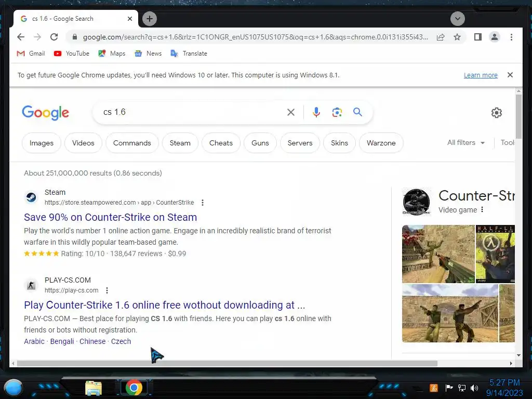The height and width of the screenshot is (399, 532).
Task: Open the Bengali sitelink
Action: click(x=62, y=341)
